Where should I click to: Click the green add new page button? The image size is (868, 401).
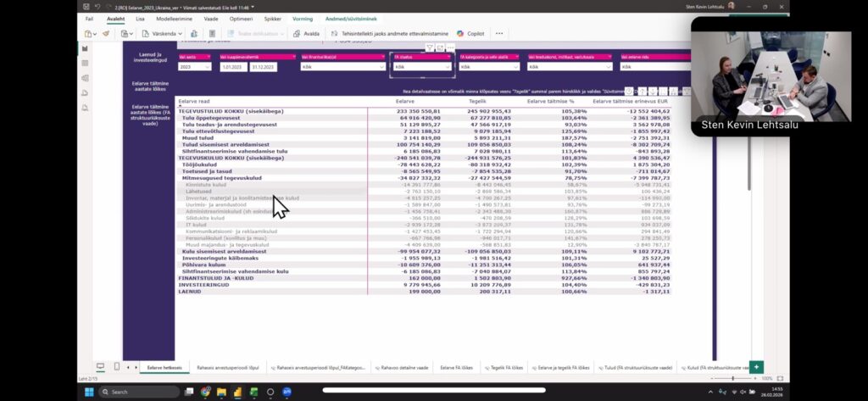[x=756, y=367]
